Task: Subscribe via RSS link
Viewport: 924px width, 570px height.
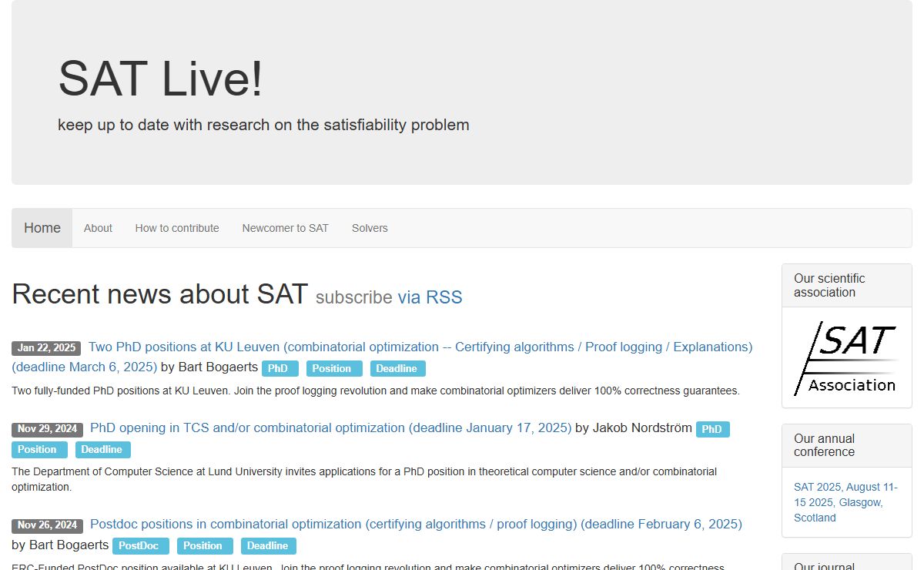Action: pyautogui.click(x=430, y=297)
